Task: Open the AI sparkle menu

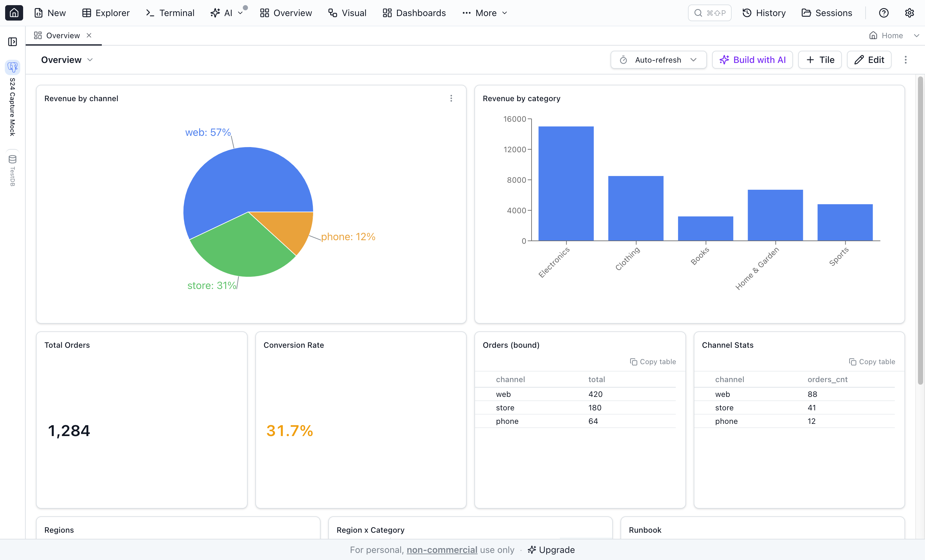Action: click(227, 13)
